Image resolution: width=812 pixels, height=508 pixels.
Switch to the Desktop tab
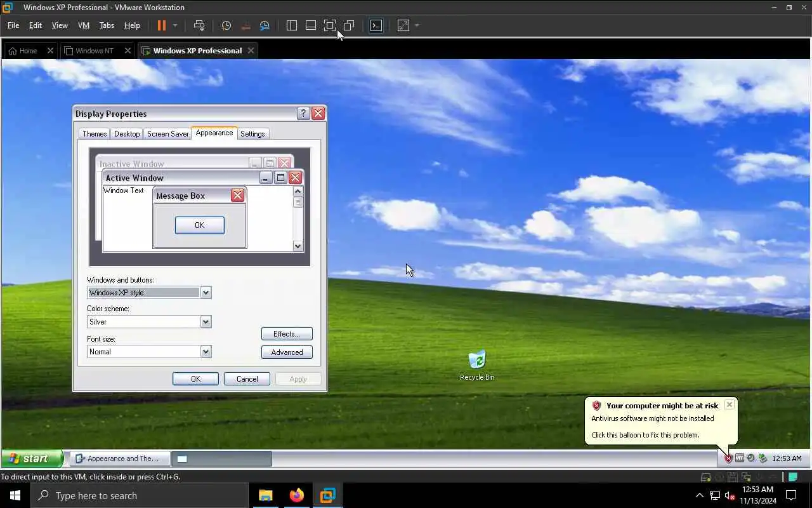point(127,133)
